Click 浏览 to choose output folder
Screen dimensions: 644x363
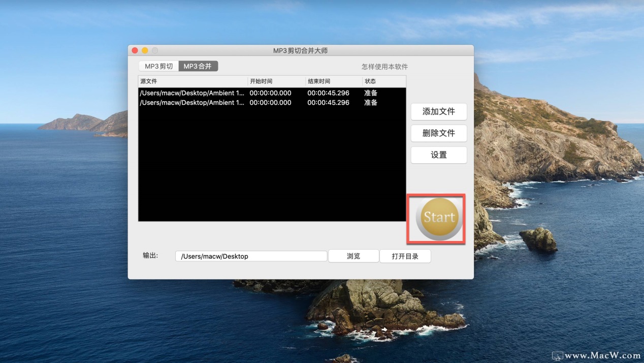353,256
